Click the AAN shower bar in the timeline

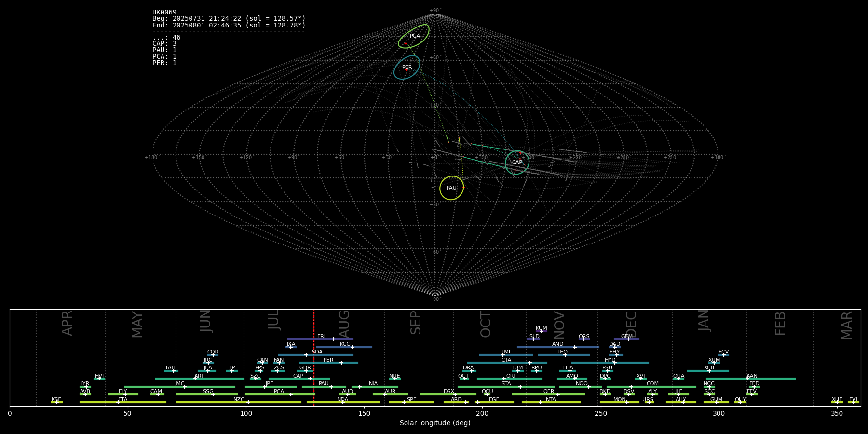click(751, 379)
